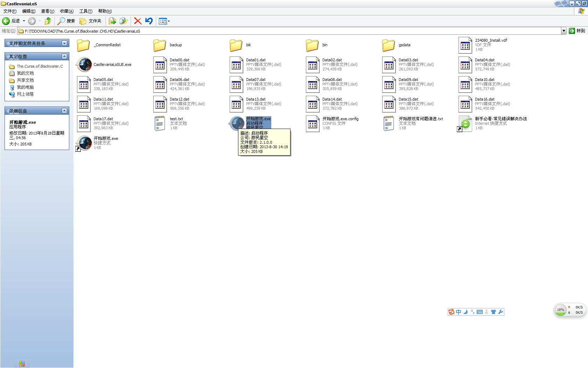Screen dimensions: 588x368
Task: Toggle Sogou IME moon half-width mode
Action: [x=465, y=312]
